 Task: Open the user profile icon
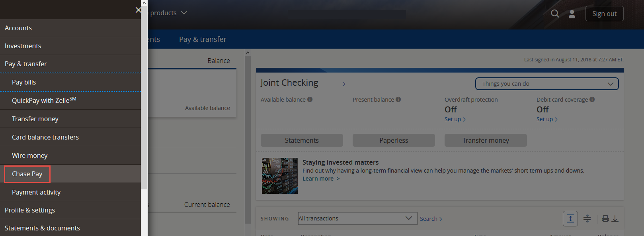[572, 14]
